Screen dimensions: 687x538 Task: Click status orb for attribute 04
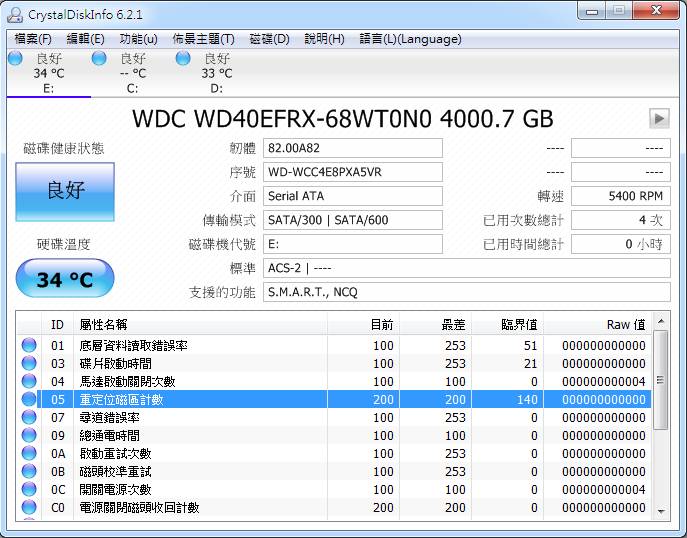[x=29, y=381]
